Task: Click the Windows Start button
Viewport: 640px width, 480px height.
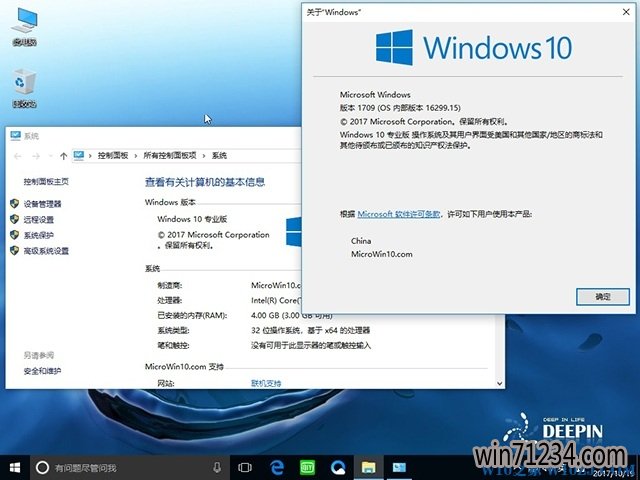Action: tap(15, 467)
